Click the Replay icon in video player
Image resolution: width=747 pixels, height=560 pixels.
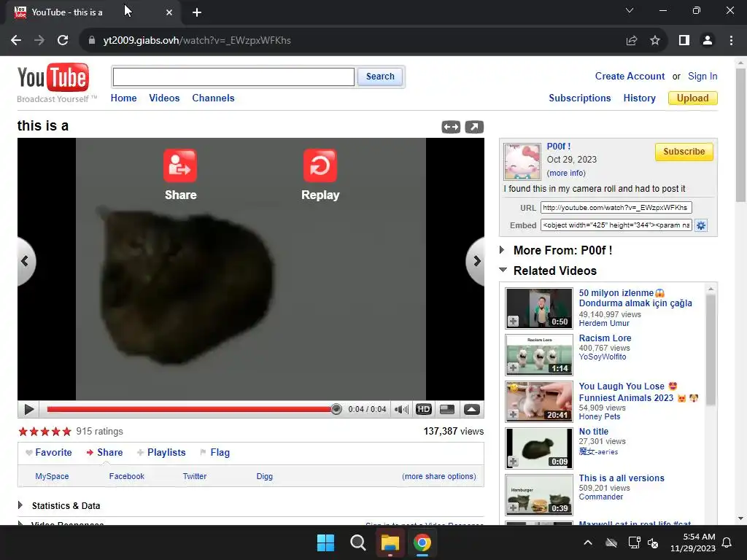click(x=320, y=166)
